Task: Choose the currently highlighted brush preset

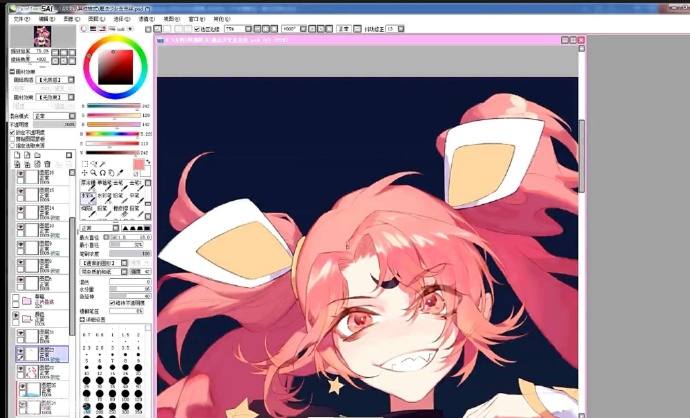Action: (88, 198)
